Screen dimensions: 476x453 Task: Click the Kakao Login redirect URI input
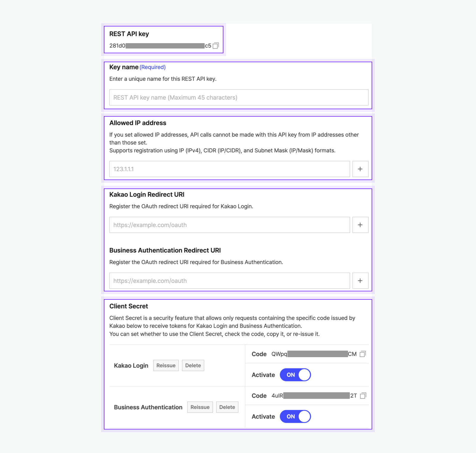[x=229, y=225]
